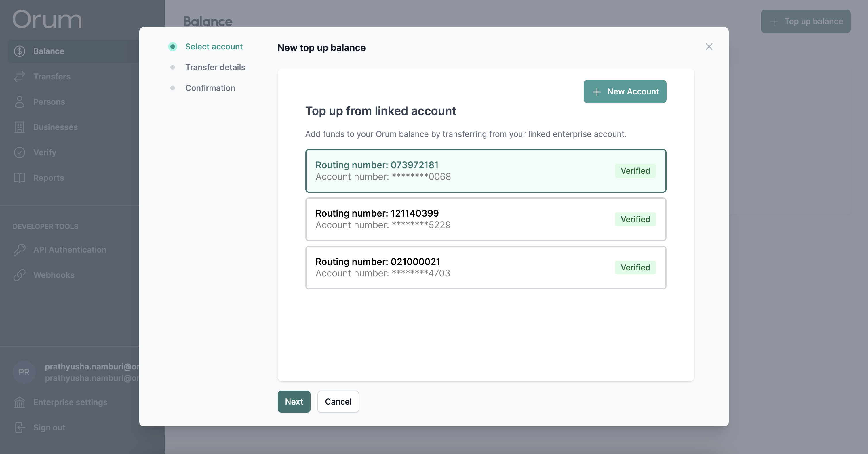Select the Transfers arrows icon

(x=20, y=77)
